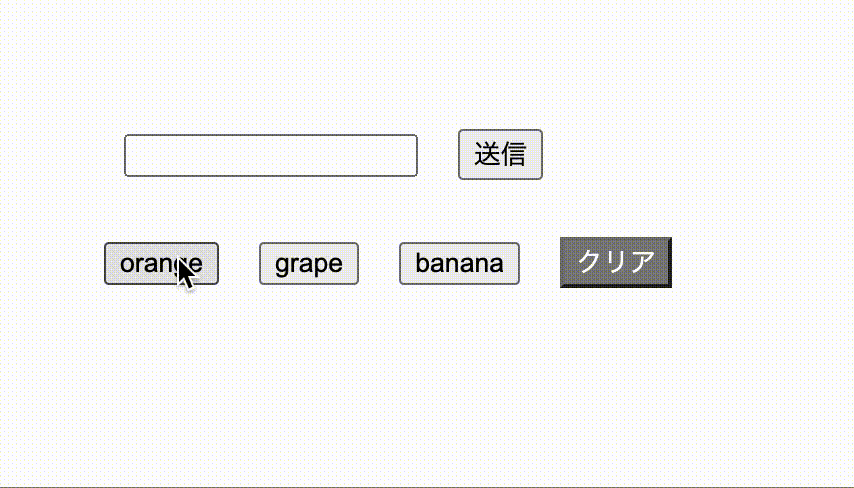
Task: Insert grape via its word button
Action: [x=309, y=264]
